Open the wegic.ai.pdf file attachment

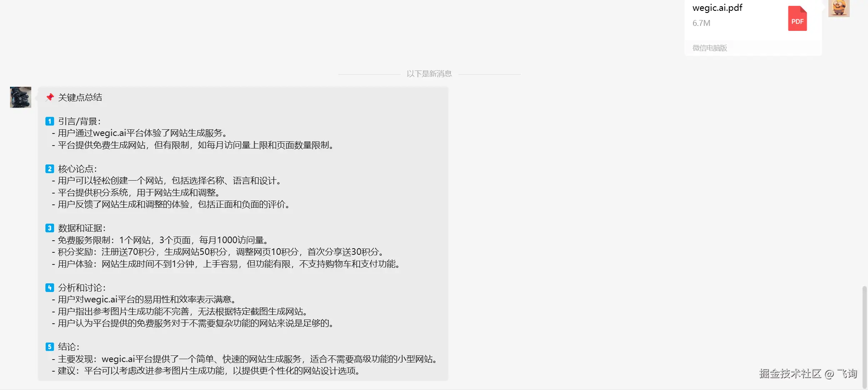click(x=753, y=27)
